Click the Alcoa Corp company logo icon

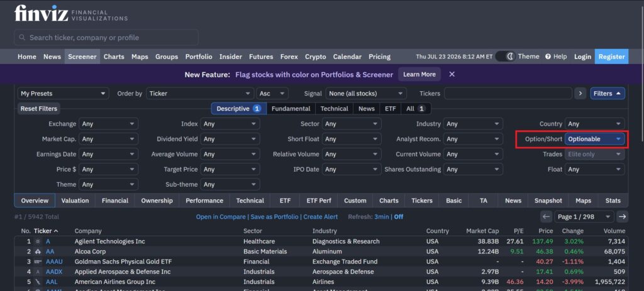coord(38,251)
